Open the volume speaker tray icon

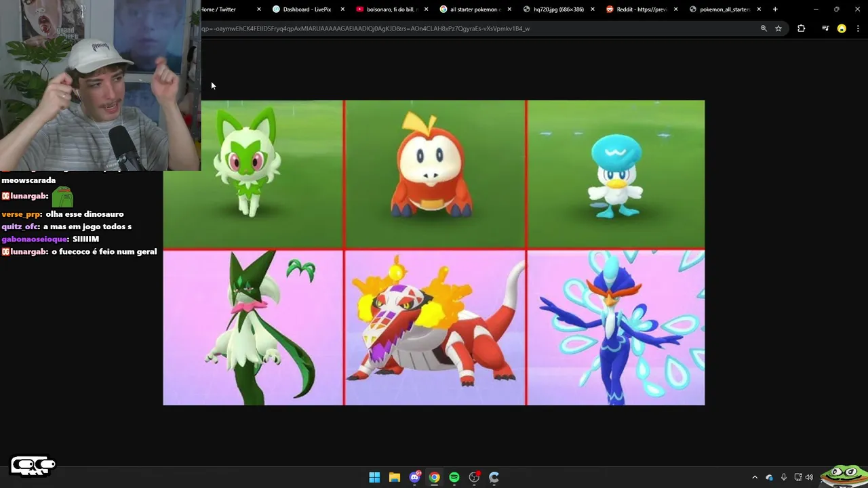tap(809, 477)
